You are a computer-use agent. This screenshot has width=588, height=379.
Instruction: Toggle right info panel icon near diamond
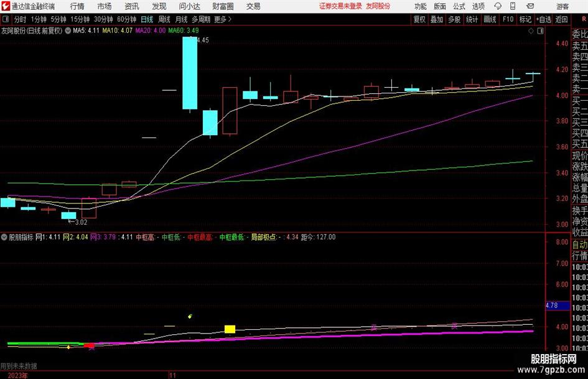(x=540, y=31)
